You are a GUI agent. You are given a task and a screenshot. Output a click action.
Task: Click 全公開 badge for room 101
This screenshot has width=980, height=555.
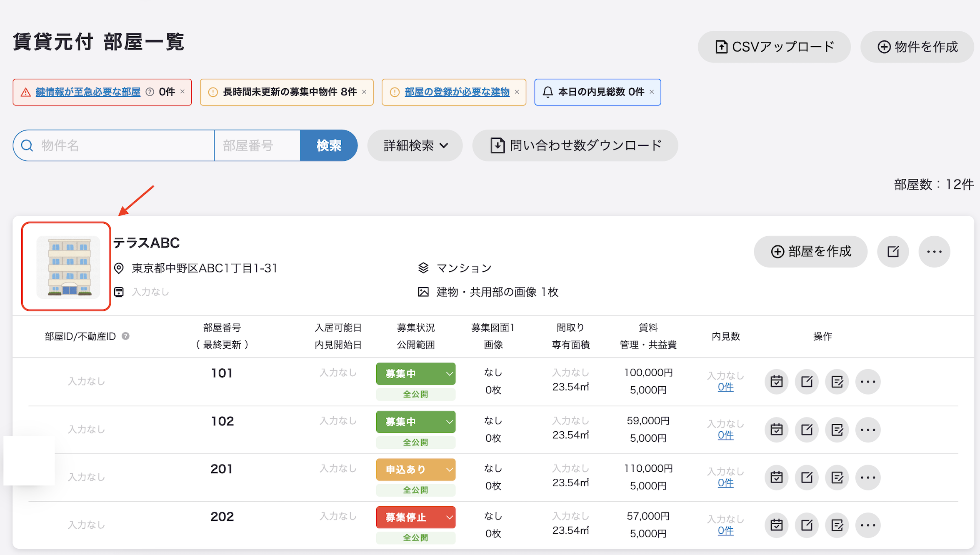tap(415, 394)
